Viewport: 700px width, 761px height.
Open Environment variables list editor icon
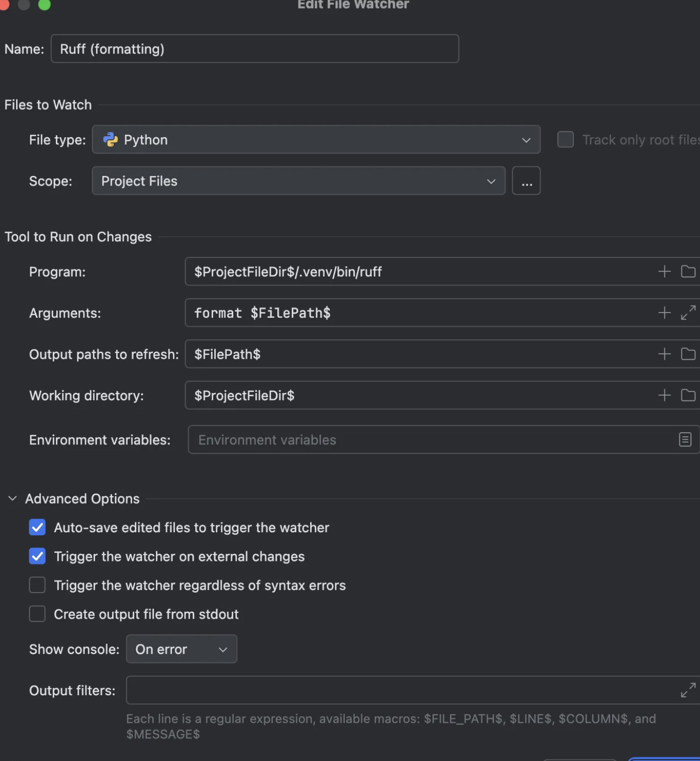point(685,439)
